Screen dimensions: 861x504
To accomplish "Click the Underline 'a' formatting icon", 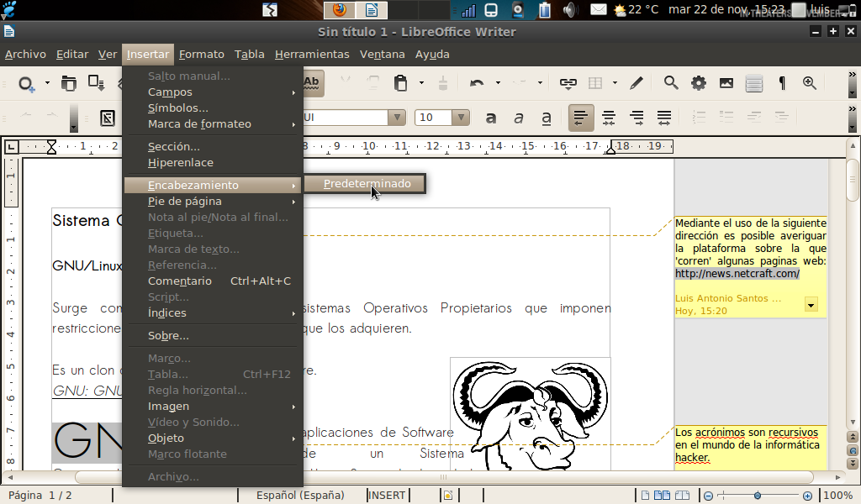I will coord(547,118).
